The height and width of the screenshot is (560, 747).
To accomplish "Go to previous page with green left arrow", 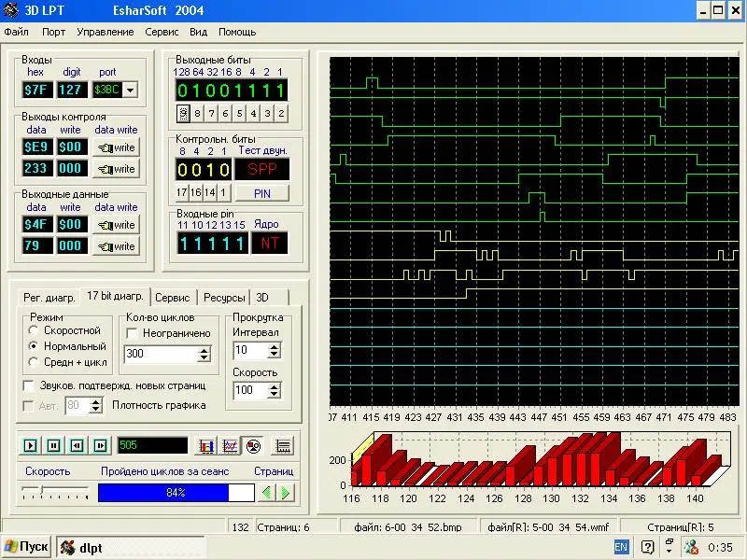I will [x=267, y=492].
